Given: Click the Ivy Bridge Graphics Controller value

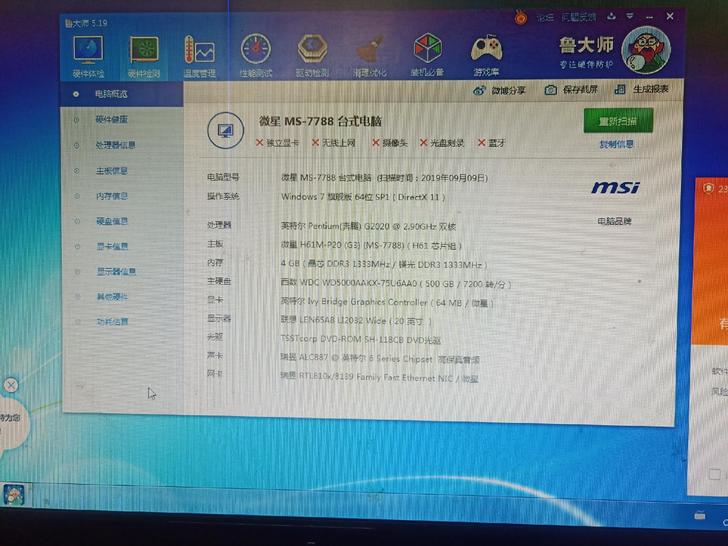Looking at the screenshot, I should 387,302.
